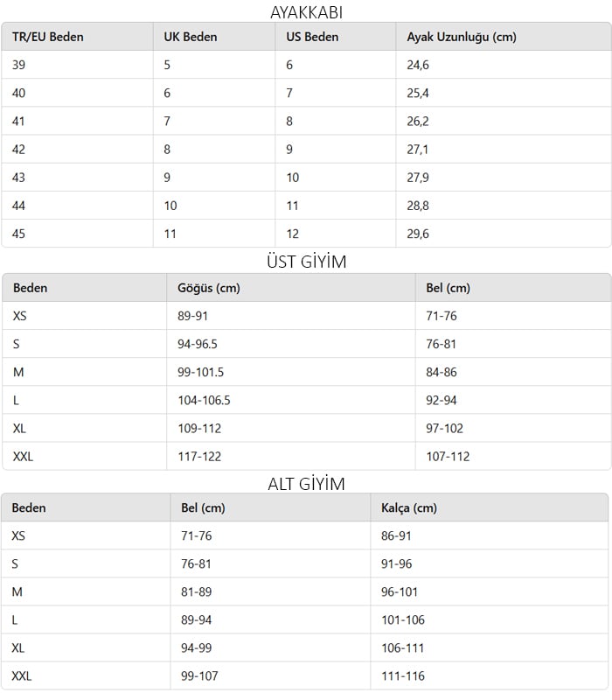This screenshot has width=612, height=700.
Task: Select the AYAKKABI table title
Action: [307, 12]
